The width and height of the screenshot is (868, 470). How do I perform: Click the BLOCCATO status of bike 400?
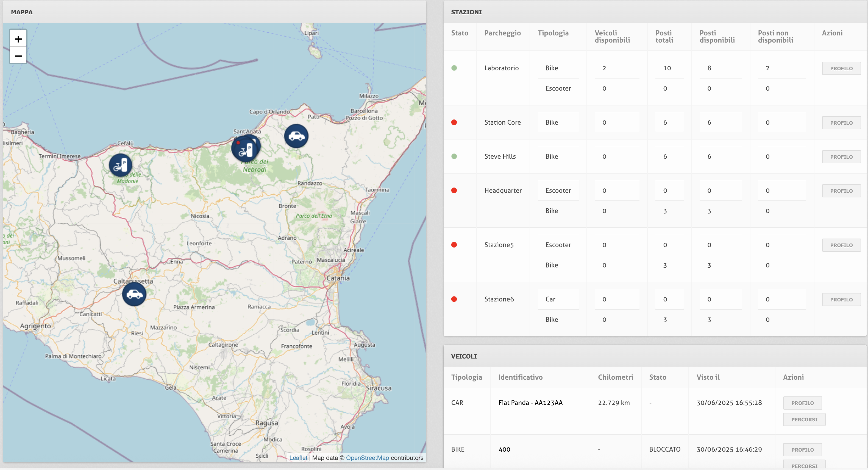664,449
